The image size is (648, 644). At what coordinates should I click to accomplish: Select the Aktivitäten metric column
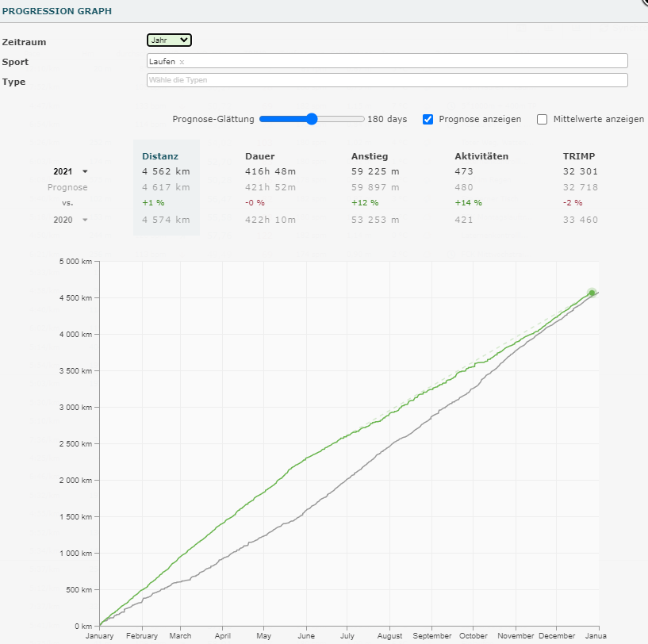tap(481, 156)
